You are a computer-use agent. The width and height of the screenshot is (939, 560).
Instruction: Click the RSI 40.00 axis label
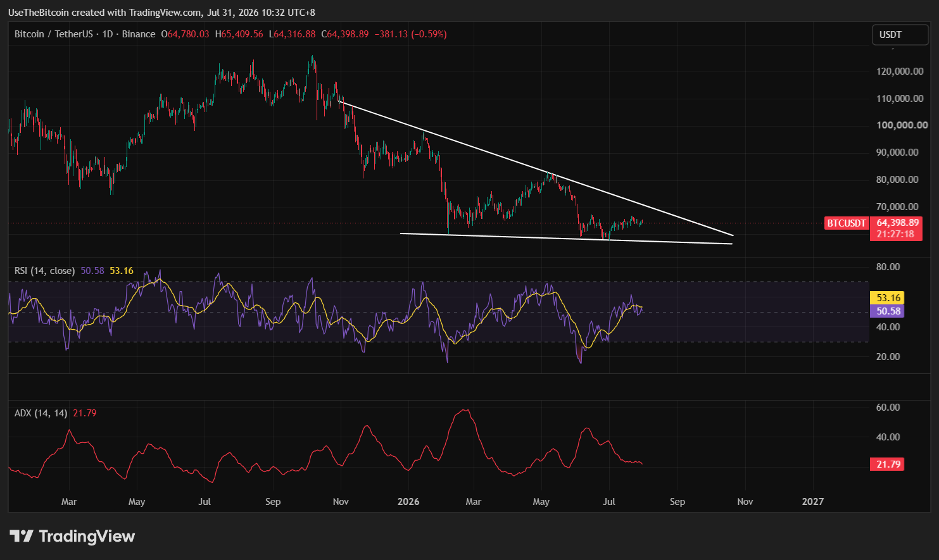[888, 327]
